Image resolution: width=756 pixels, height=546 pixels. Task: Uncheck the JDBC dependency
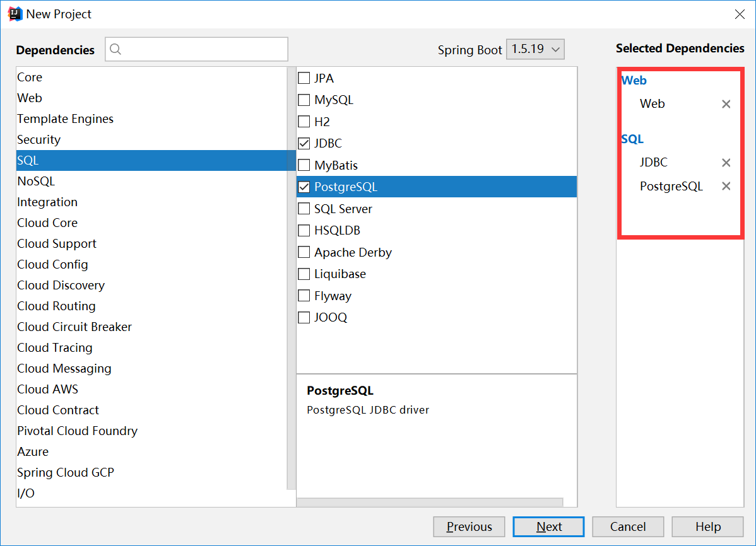point(304,143)
